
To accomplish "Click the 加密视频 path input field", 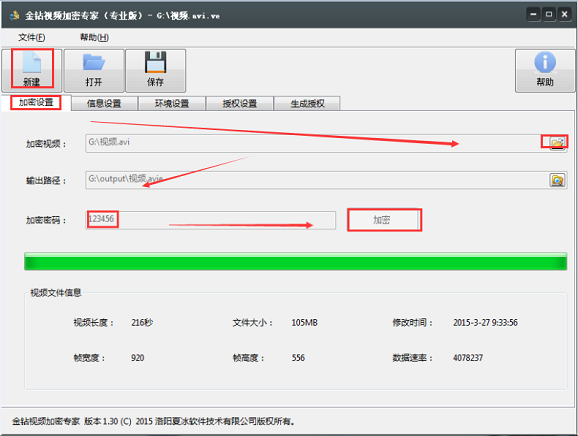I will pyautogui.click(x=317, y=143).
